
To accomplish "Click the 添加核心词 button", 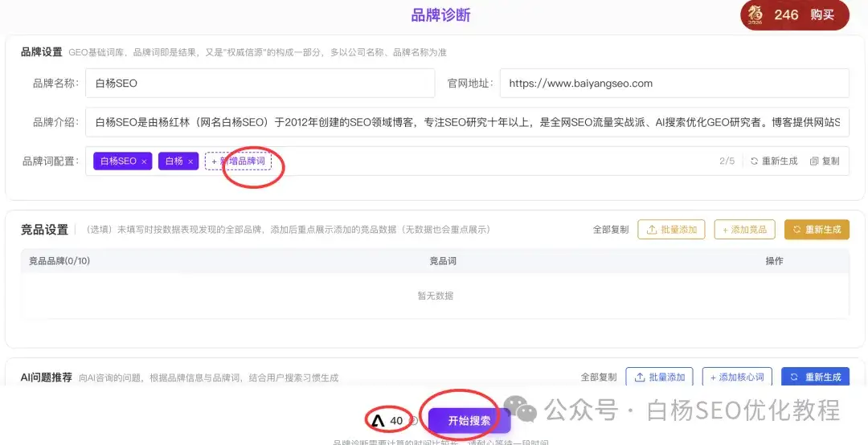I will coord(737,377).
